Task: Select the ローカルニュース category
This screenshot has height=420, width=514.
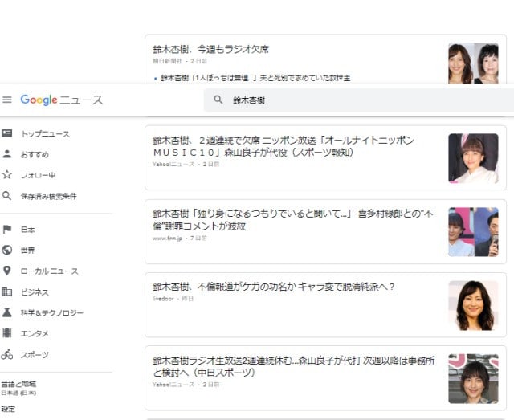Action: coord(50,271)
